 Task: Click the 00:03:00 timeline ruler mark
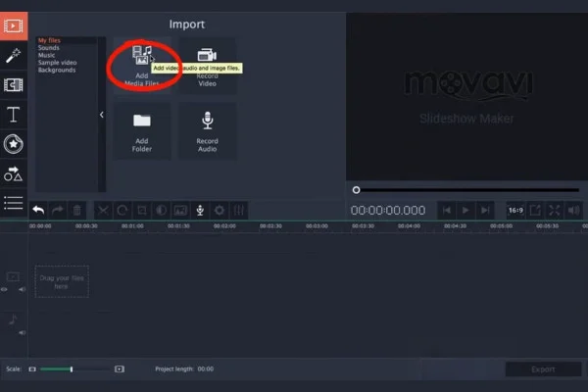[x=317, y=225]
